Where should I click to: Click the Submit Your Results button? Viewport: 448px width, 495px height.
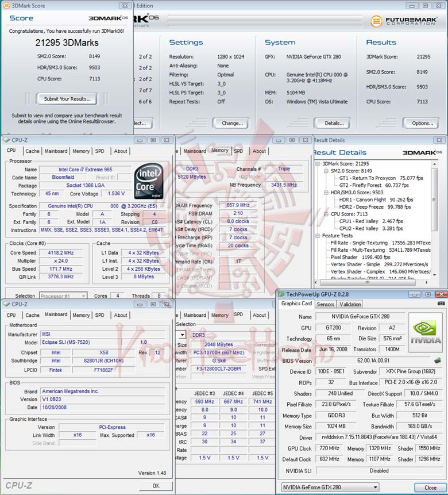click(67, 99)
